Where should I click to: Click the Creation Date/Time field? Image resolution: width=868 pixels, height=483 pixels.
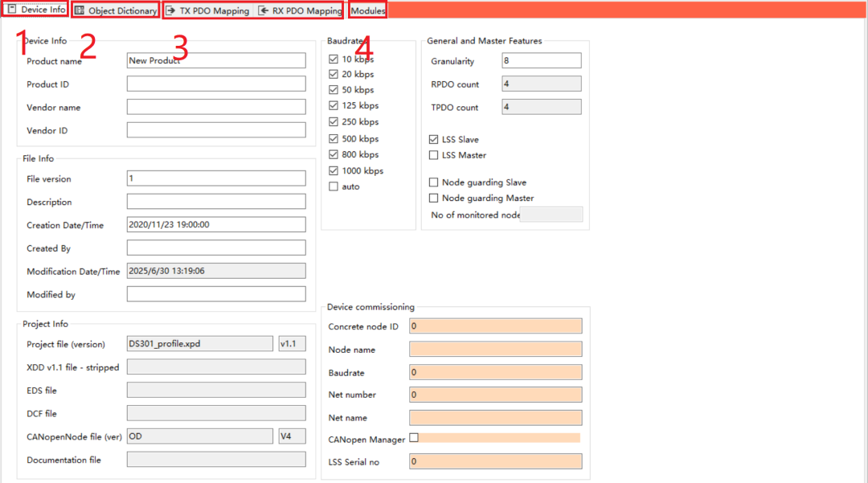click(216, 225)
